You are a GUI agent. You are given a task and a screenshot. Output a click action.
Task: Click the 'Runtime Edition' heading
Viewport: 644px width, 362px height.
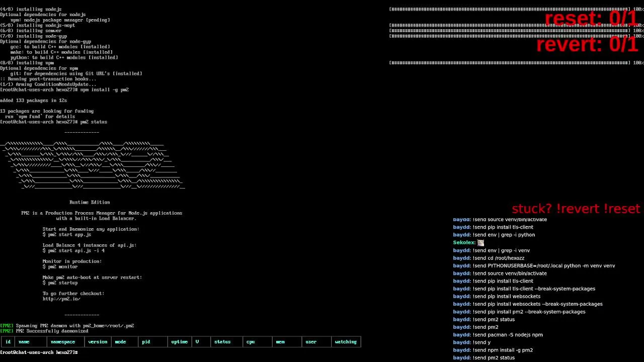[90, 202]
